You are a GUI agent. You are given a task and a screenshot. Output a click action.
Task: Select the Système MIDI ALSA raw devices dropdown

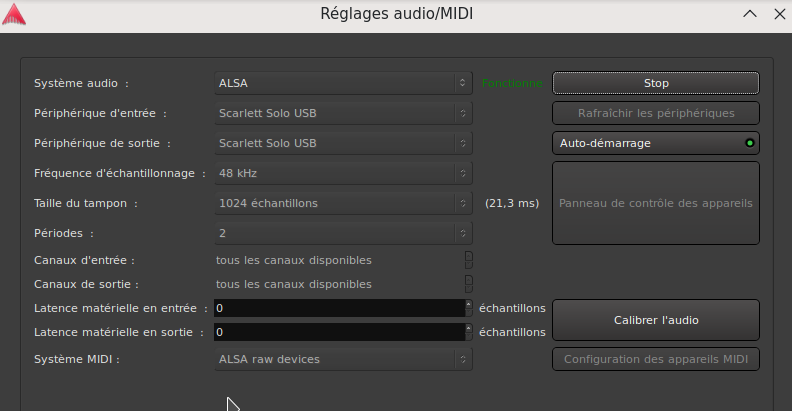pyautogui.click(x=342, y=359)
